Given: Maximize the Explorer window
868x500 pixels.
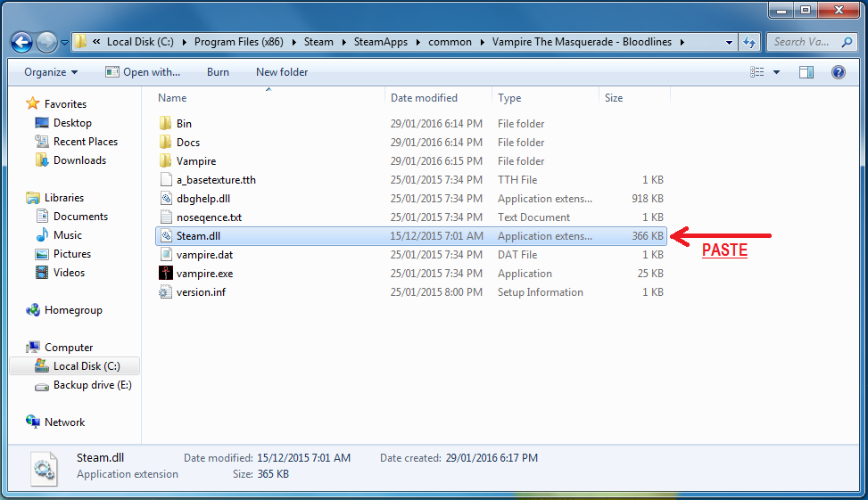Looking at the screenshot, I should click(806, 10).
